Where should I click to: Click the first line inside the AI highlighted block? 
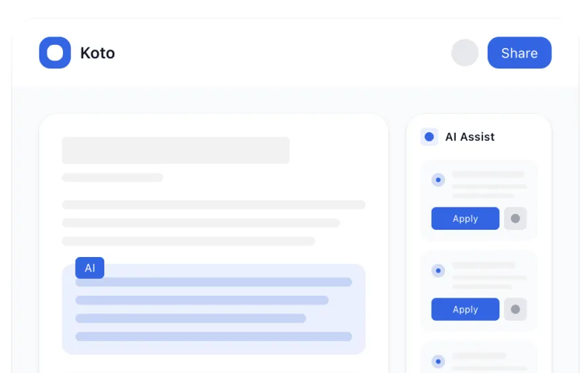coord(213,282)
